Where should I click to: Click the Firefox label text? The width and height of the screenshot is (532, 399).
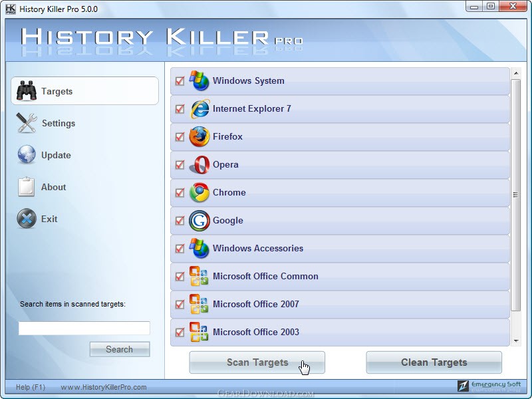pos(227,136)
